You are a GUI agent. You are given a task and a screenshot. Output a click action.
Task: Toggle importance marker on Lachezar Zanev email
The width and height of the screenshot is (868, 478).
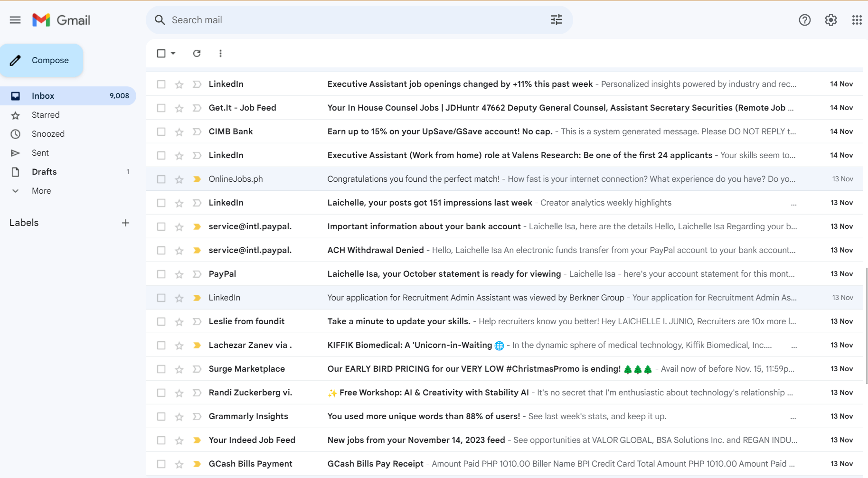point(197,345)
